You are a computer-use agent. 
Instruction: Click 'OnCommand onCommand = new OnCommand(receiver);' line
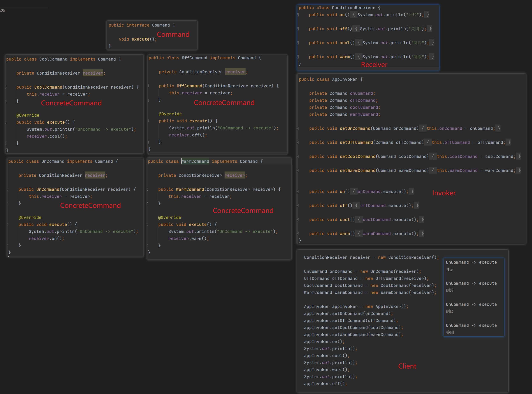coord(363,272)
